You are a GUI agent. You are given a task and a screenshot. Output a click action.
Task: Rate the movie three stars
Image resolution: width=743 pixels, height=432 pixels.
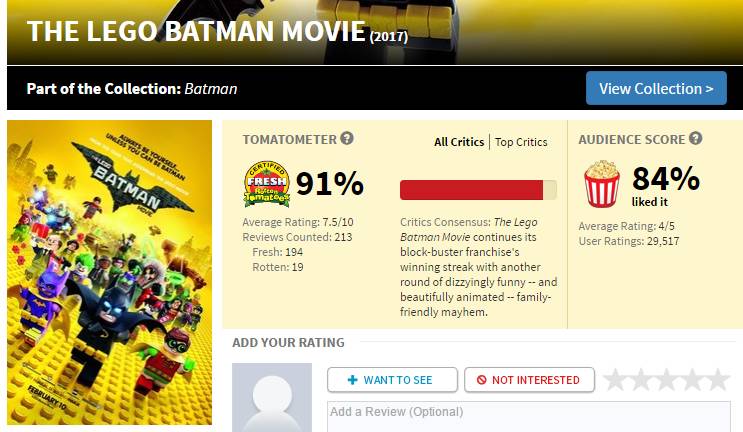[667, 380]
